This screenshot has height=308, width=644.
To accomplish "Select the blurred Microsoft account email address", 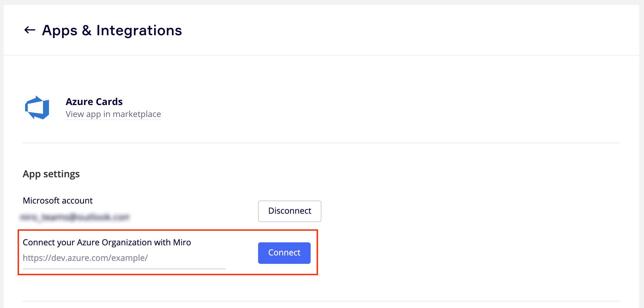I will pos(75,217).
